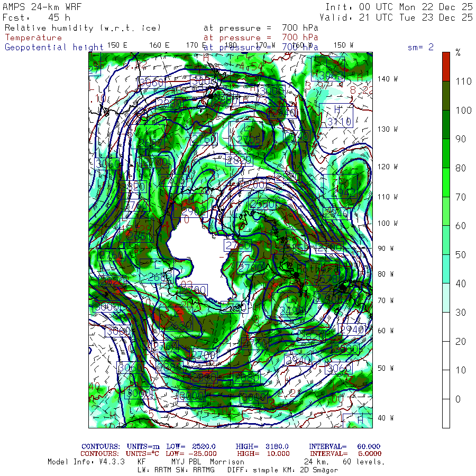
Task: Click the red "LOW= -25.000" contour info
Action: (x=191, y=454)
